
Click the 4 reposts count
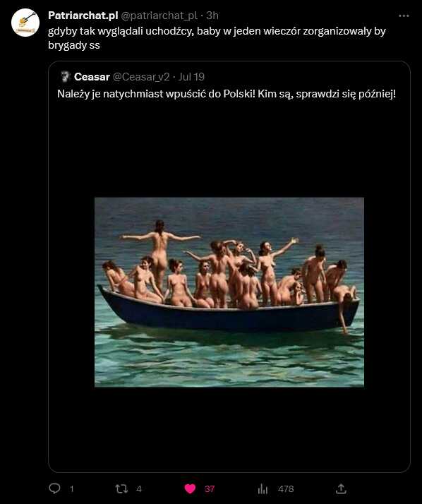(139, 489)
